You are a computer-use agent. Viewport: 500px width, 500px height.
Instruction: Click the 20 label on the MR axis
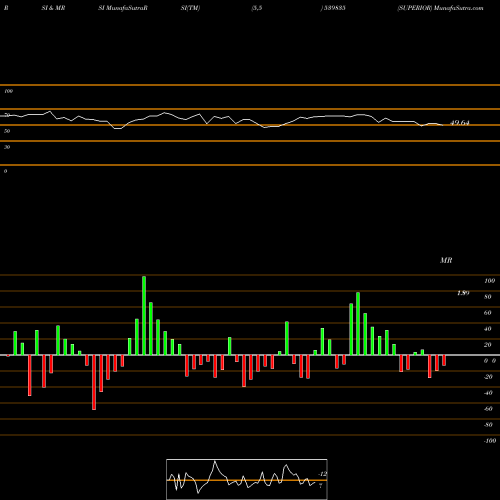tap(488, 345)
